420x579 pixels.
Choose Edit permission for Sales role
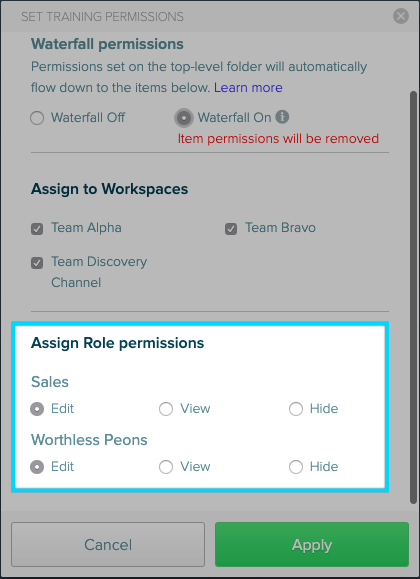37,409
